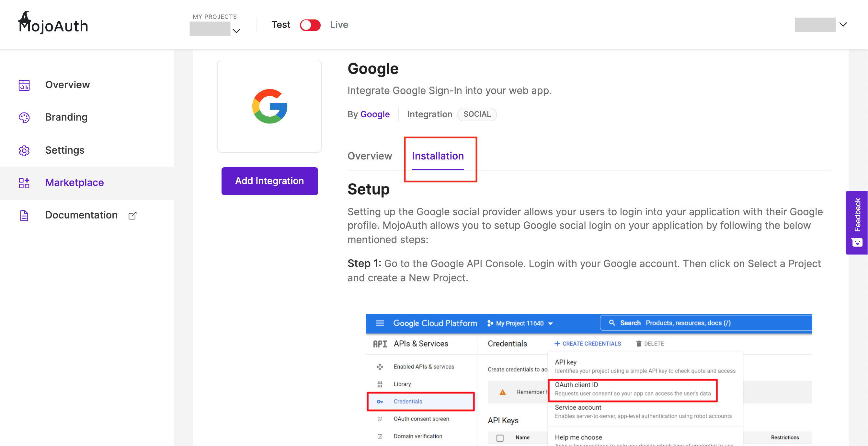Switch to the Overview tab
The width and height of the screenshot is (868, 446).
tap(370, 156)
